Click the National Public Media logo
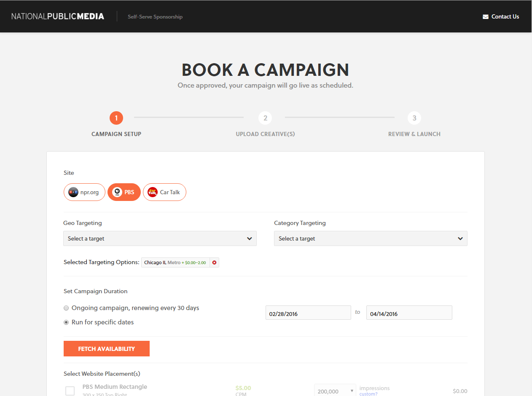The image size is (532, 396). [x=58, y=16]
